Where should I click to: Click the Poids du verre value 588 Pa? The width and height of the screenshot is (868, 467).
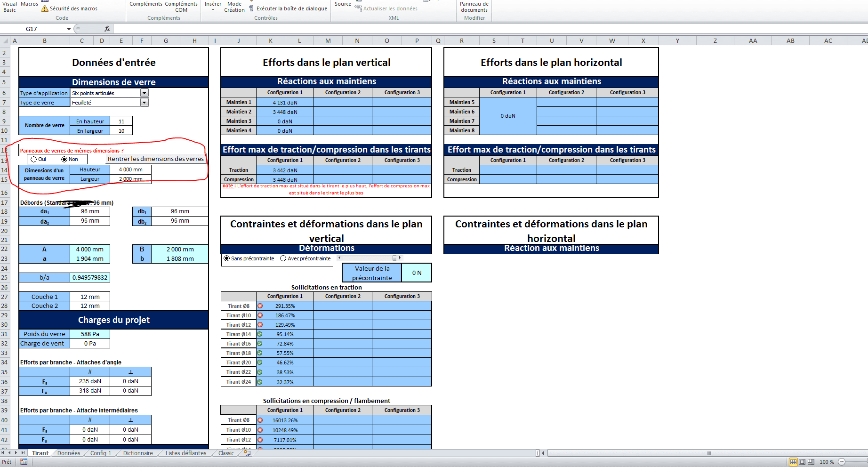[x=90, y=334]
